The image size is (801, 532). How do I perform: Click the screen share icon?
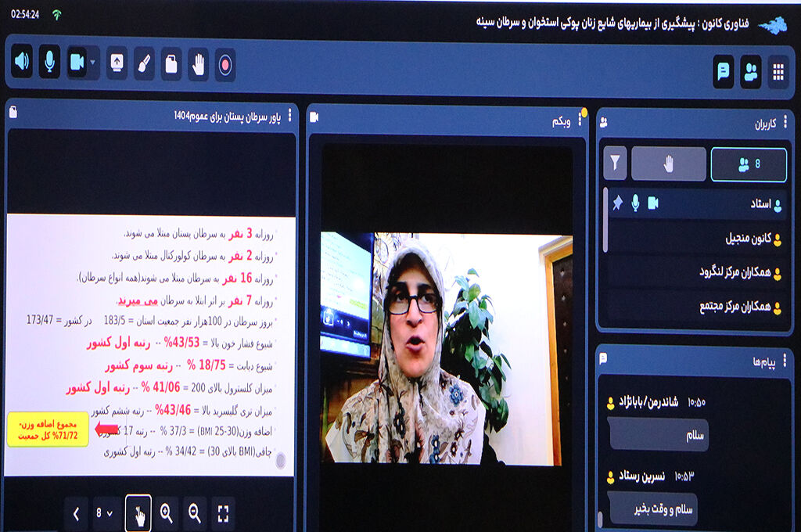[117, 63]
